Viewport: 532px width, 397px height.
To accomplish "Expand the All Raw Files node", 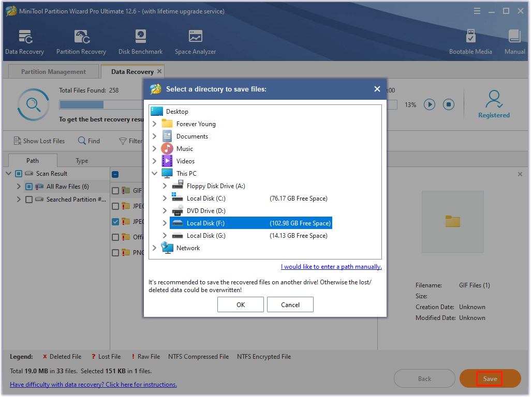I will point(19,187).
